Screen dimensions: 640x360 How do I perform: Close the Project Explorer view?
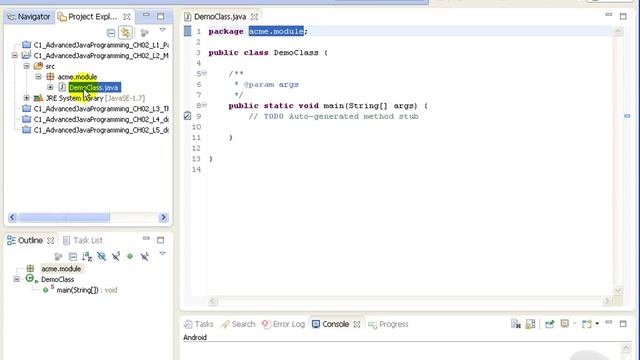(127, 17)
